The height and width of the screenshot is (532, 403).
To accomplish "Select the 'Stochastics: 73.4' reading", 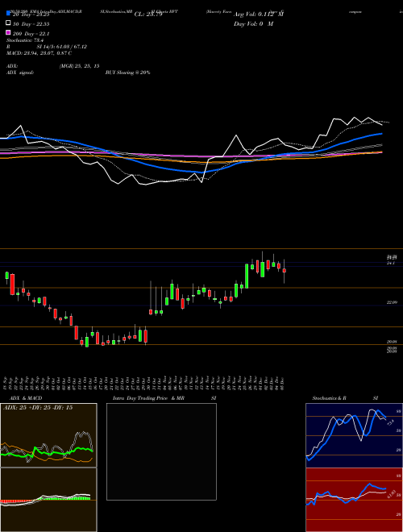I will pyautogui.click(x=26, y=40).
